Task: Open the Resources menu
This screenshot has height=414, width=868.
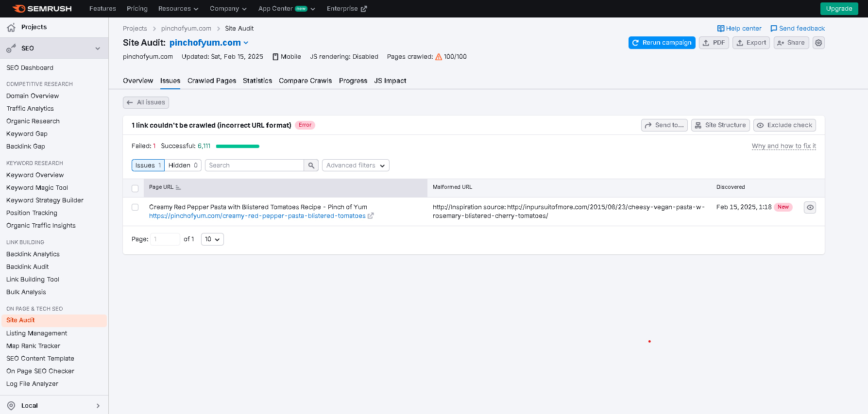Action: click(178, 9)
